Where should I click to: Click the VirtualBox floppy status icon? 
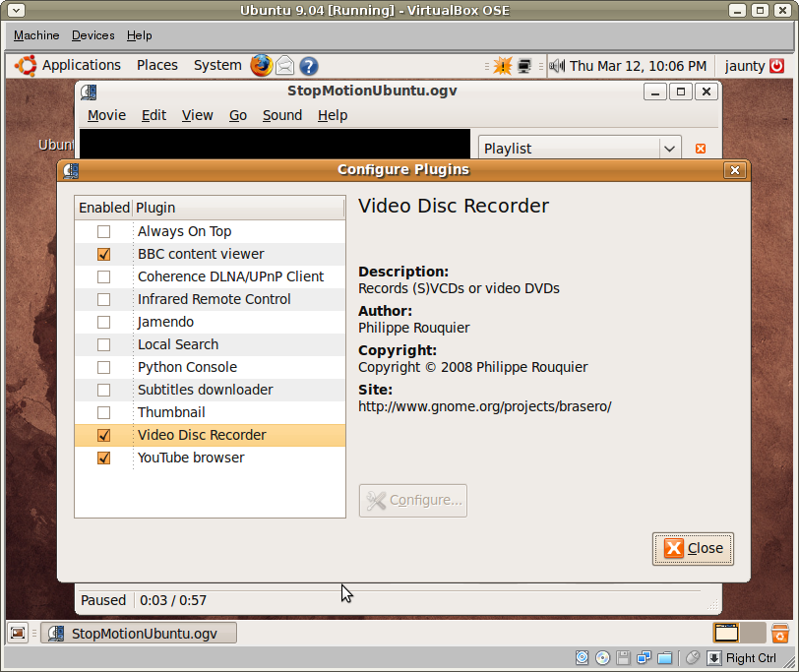pyautogui.click(x=623, y=658)
